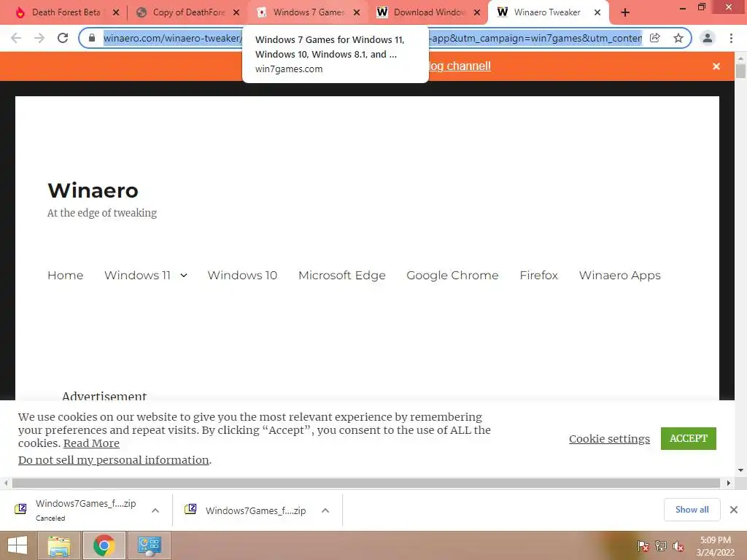The width and height of the screenshot is (747, 560).
Task: Open the Windows 11 menu item
Action: tap(137, 275)
